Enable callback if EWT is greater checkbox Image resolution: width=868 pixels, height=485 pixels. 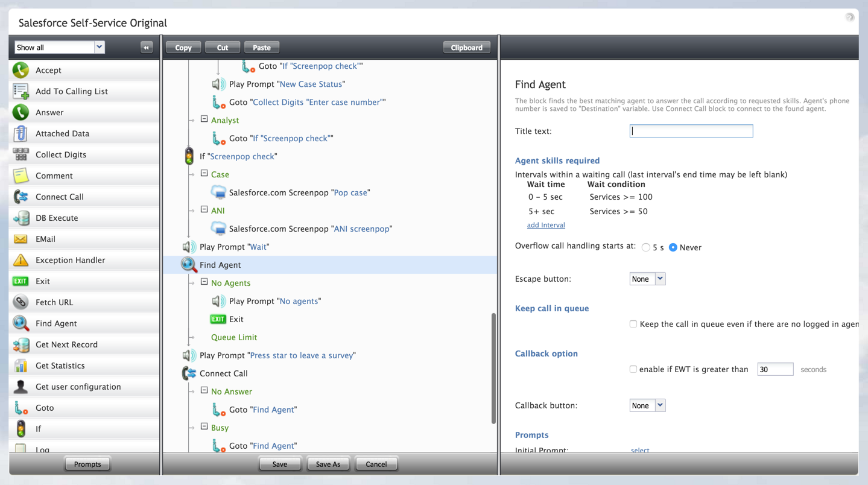[633, 369]
